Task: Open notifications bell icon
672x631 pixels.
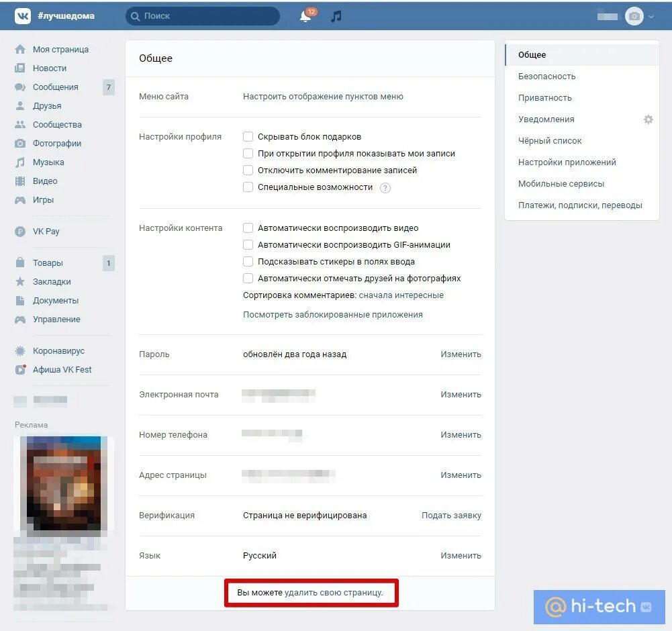Action: tap(305, 16)
